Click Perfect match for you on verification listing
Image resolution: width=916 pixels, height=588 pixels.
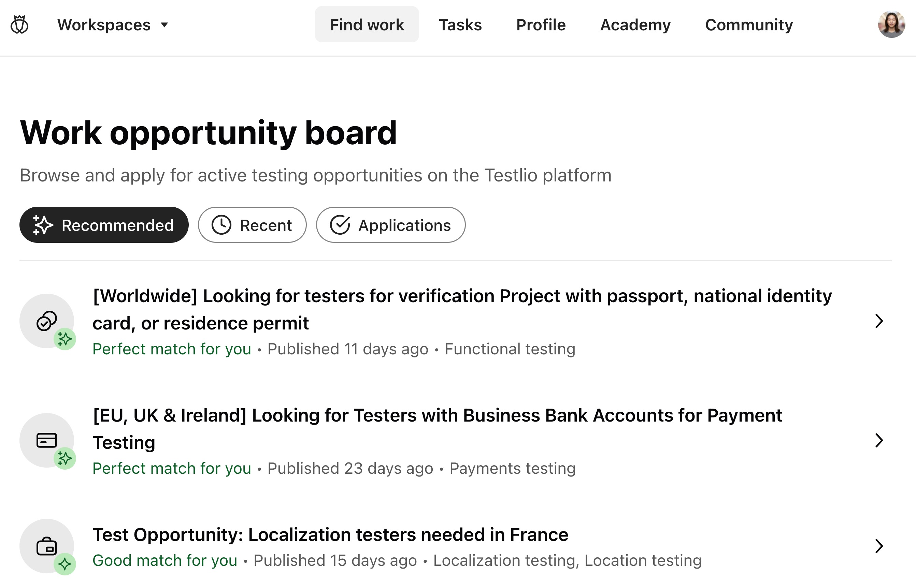[x=172, y=349]
